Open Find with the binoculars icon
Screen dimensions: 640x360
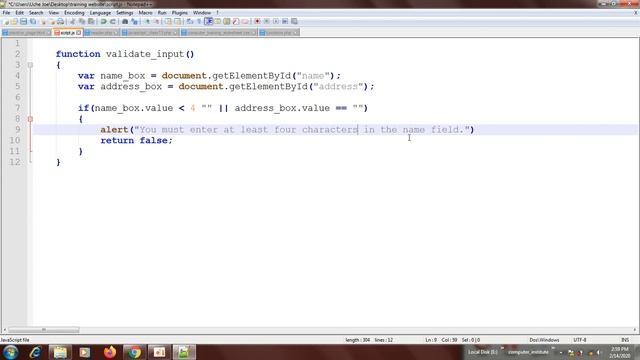[x=125, y=21]
